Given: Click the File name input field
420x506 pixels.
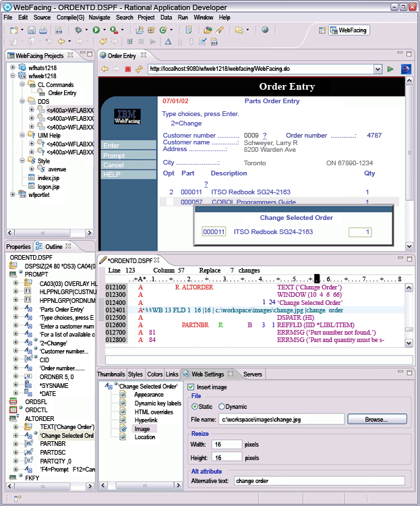Looking at the screenshot, I should (x=281, y=420).
